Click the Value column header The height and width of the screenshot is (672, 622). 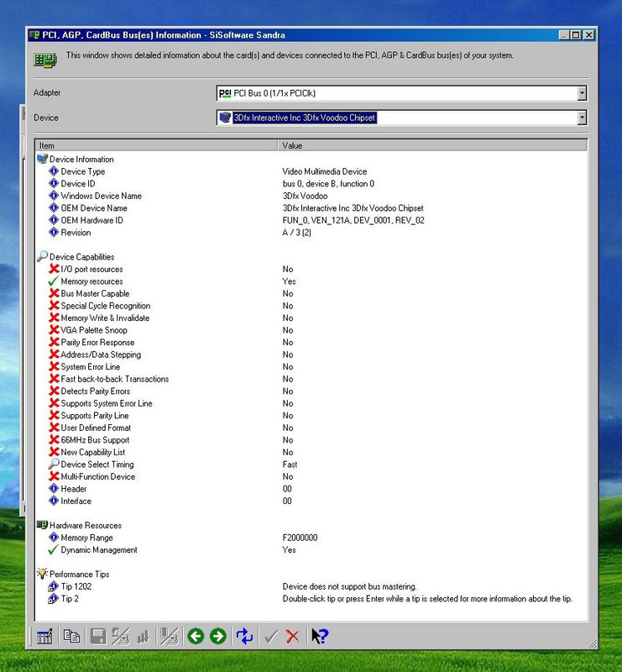(432, 145)
